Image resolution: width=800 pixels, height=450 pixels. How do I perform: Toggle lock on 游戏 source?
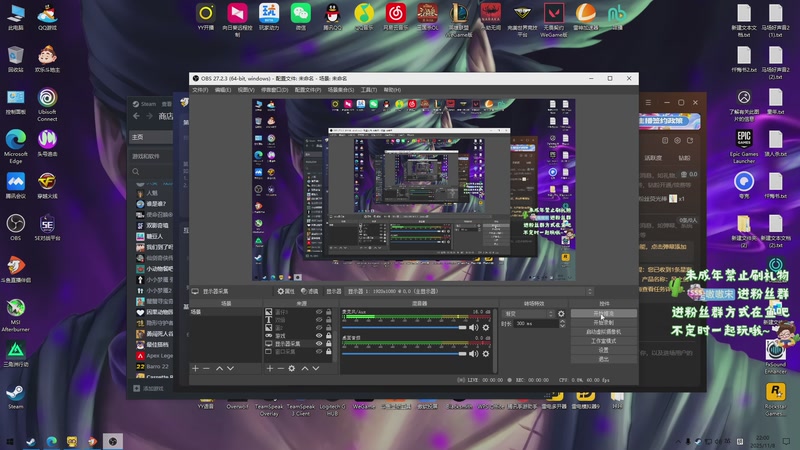tap(329, 336)
